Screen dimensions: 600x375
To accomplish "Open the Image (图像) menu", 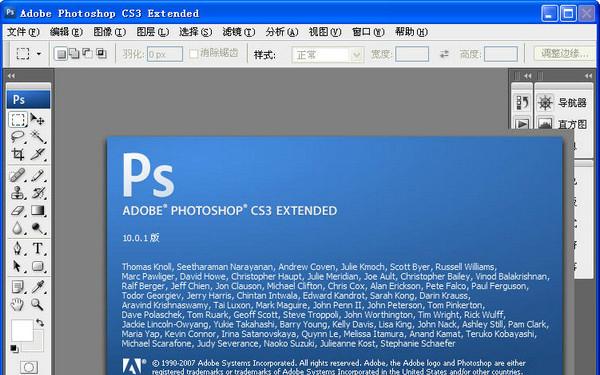I will (109, 32).
